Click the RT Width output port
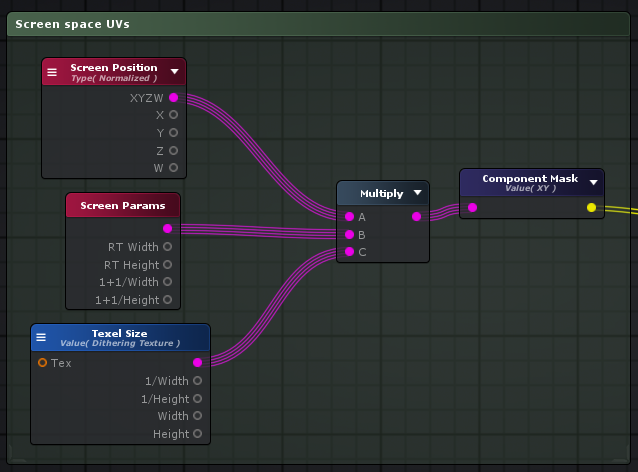This screenshot has width=638, height=472. click(x=168, y=247)
